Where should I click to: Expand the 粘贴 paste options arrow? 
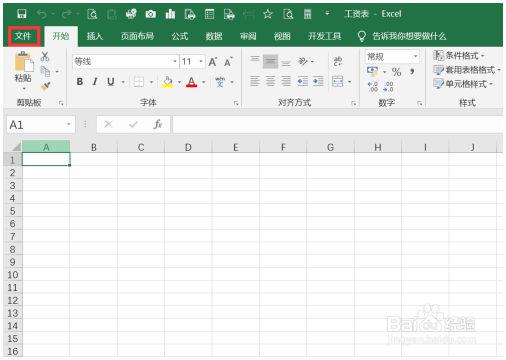(24, 89)
